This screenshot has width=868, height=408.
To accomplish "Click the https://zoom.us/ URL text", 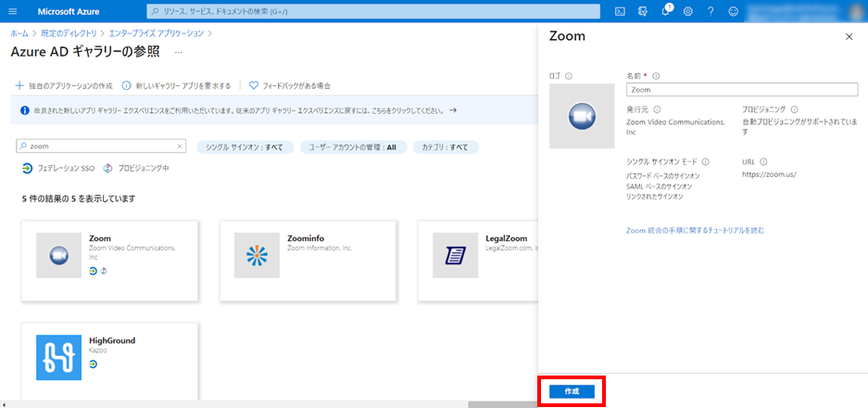I will [769, 174].
